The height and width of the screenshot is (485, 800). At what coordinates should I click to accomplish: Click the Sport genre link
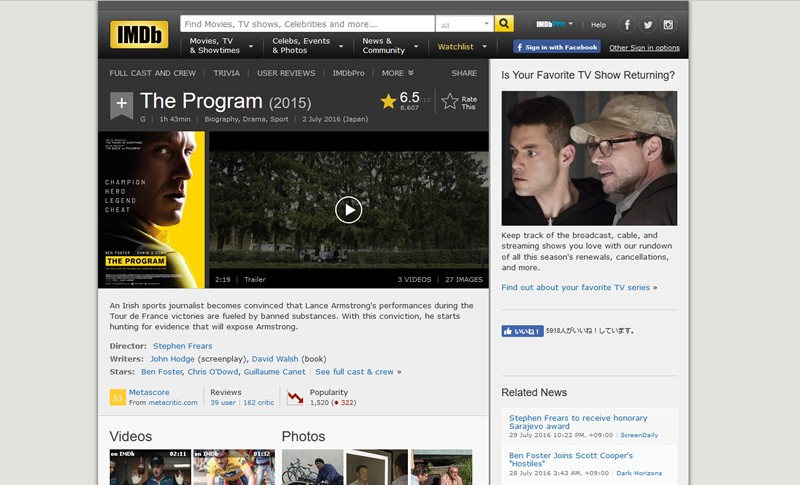(x=280, y=119)
